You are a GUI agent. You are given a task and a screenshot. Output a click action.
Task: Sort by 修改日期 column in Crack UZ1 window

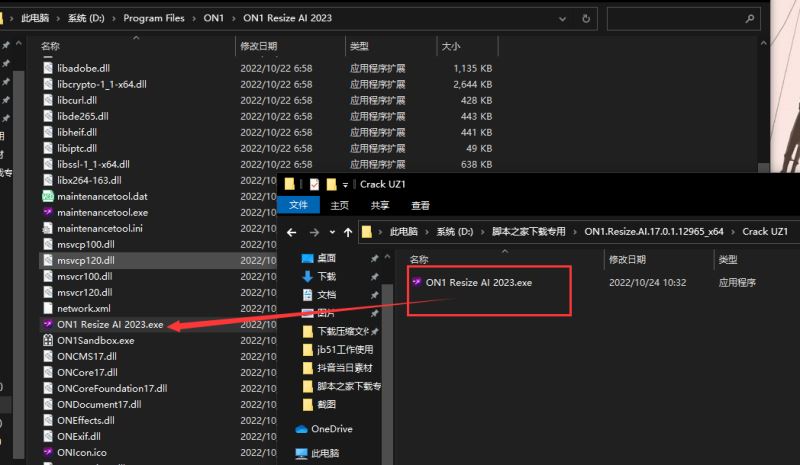[x=628, y=259]
